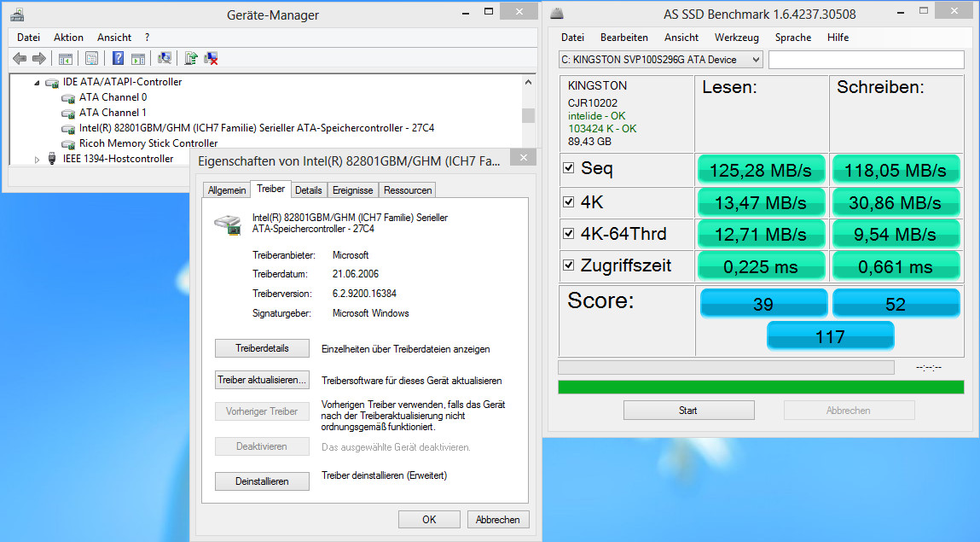Click the storage controller icon in the Treiber tab
This screenshot has width=980, height=542.
tap(228, 224)
